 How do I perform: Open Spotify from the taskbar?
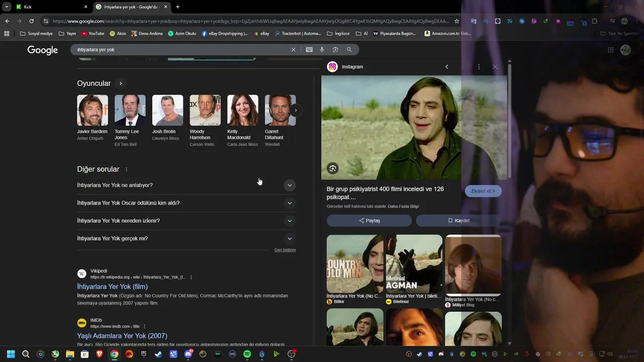(x=247, y=354)
